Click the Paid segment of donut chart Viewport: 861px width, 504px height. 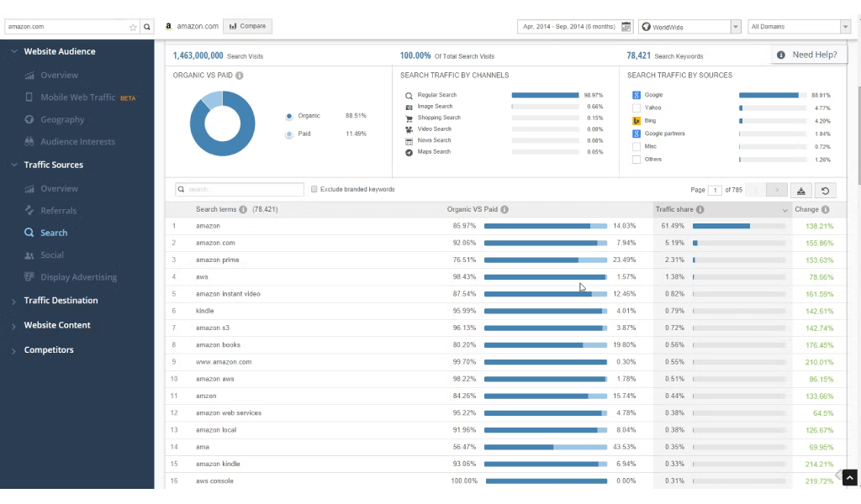214,99
